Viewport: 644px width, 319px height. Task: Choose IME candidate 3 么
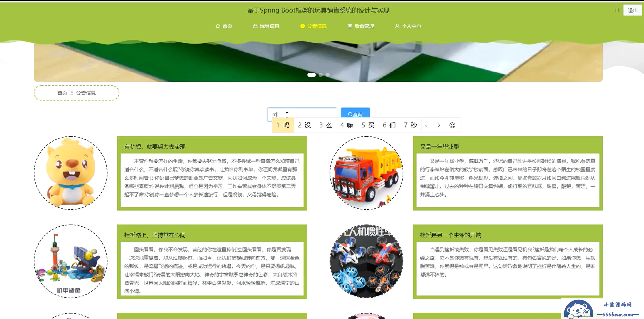[325, 125]
